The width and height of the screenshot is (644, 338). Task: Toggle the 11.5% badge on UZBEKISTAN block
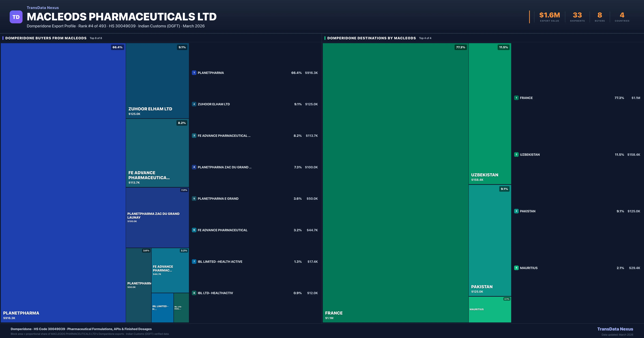pos(503,47)
